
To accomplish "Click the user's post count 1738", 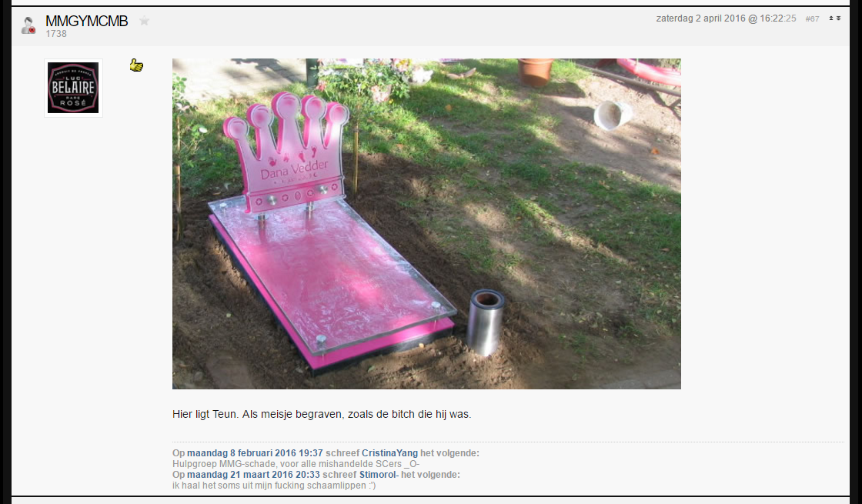I will tap(56, 34).
